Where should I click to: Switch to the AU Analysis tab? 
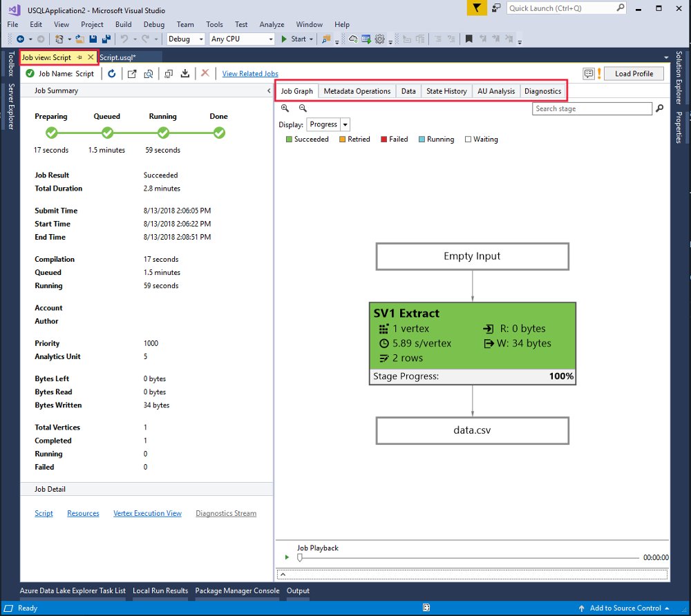click(495, 90)
